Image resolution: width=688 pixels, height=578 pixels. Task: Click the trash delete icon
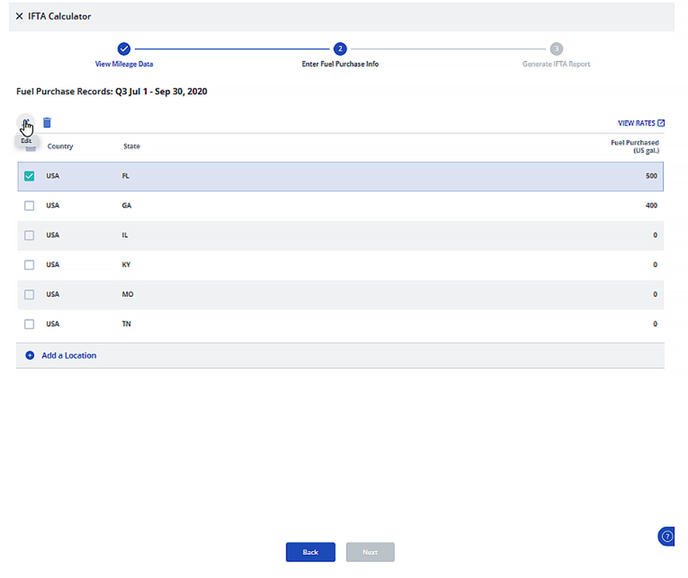pos(47,122)
